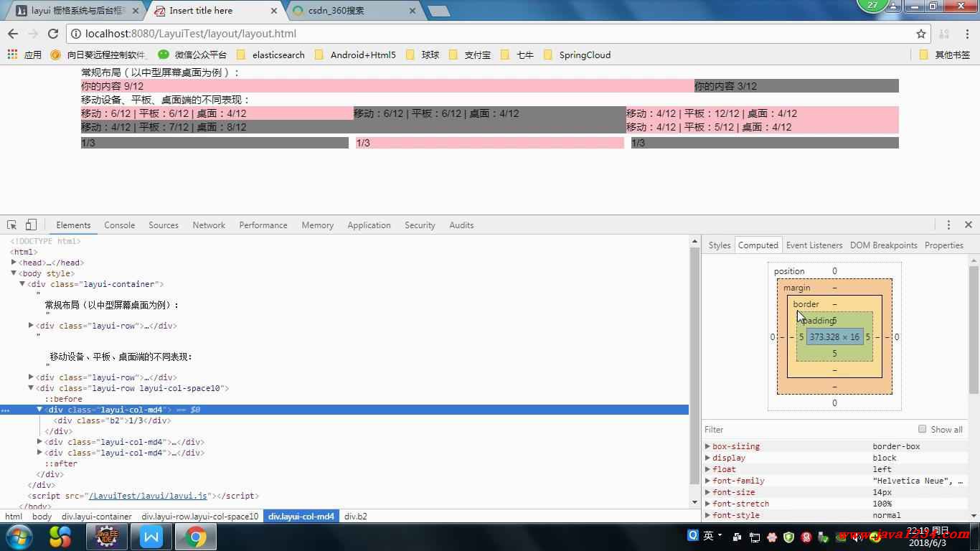
Task: Collapse the body element node
Action: [14, 273]
